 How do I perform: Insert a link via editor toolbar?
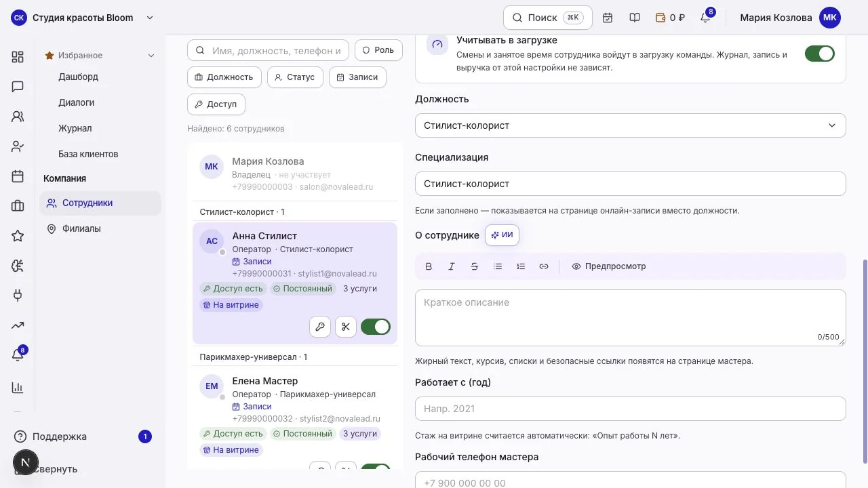click(544, 266)
